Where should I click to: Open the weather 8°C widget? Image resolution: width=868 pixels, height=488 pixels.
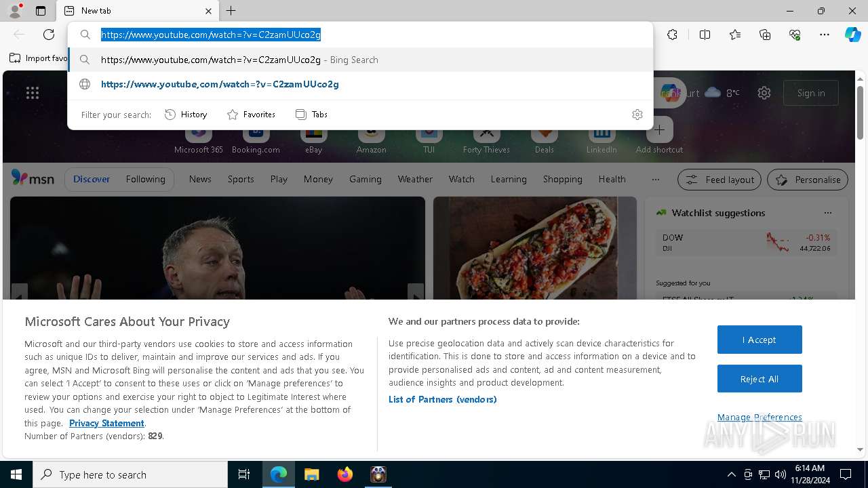[x=722, y=93]
